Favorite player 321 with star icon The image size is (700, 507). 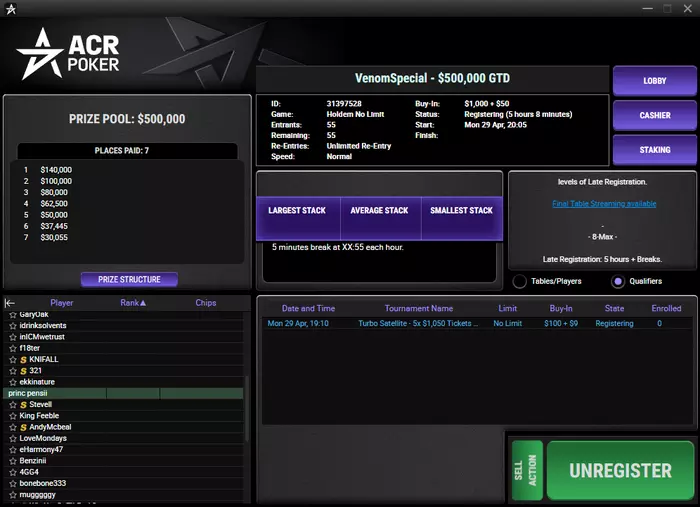[13, 371]
